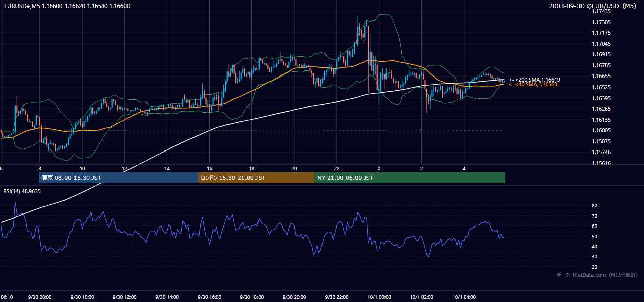Click the RSI 50 level label
Image resolution: width=644 pixels, height=302 pixels.
click(594, 236)
